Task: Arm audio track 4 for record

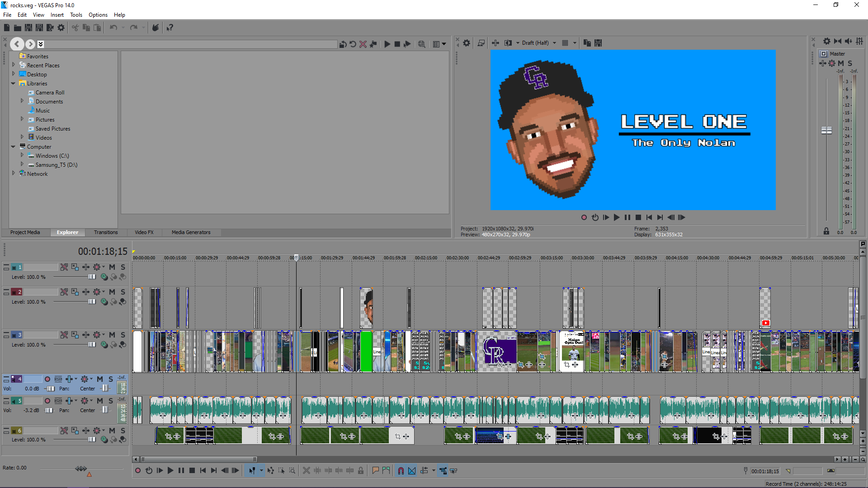Action: coord(47,379)
